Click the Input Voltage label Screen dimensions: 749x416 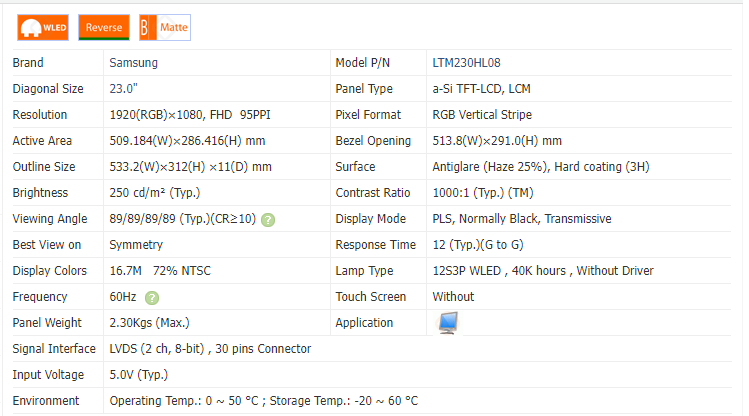pyautogui.click(x=48, y=375)
